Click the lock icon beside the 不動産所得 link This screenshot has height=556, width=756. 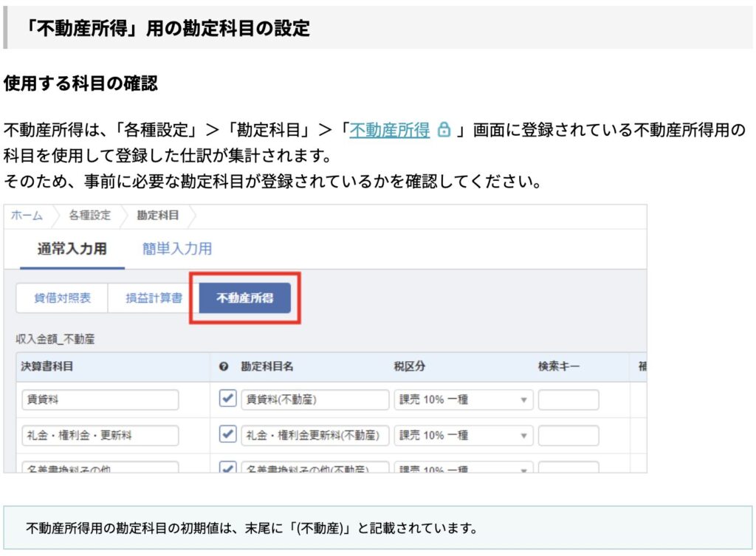coord(444,131)
